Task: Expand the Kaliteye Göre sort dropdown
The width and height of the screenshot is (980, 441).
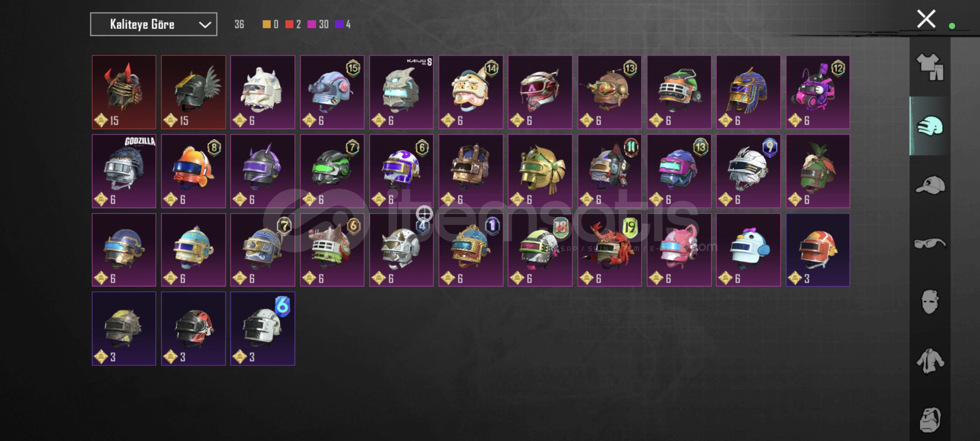Action: 154,24
